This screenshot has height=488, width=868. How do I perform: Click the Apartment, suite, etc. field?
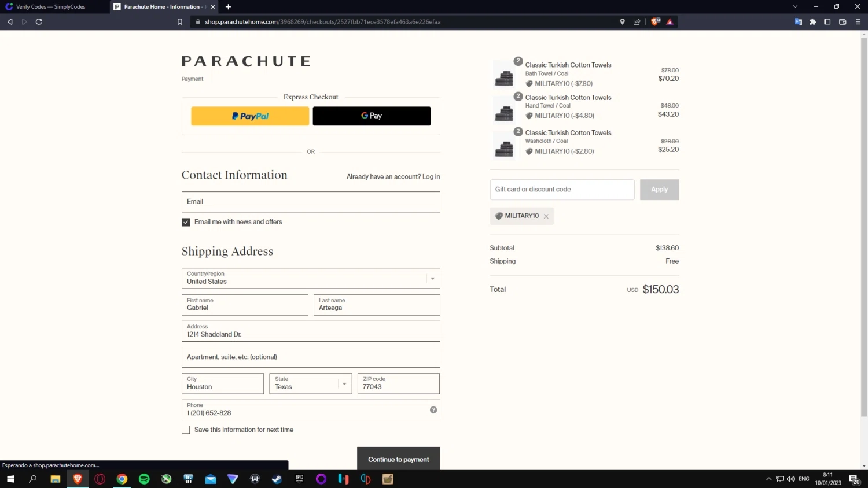click(311, 357)
